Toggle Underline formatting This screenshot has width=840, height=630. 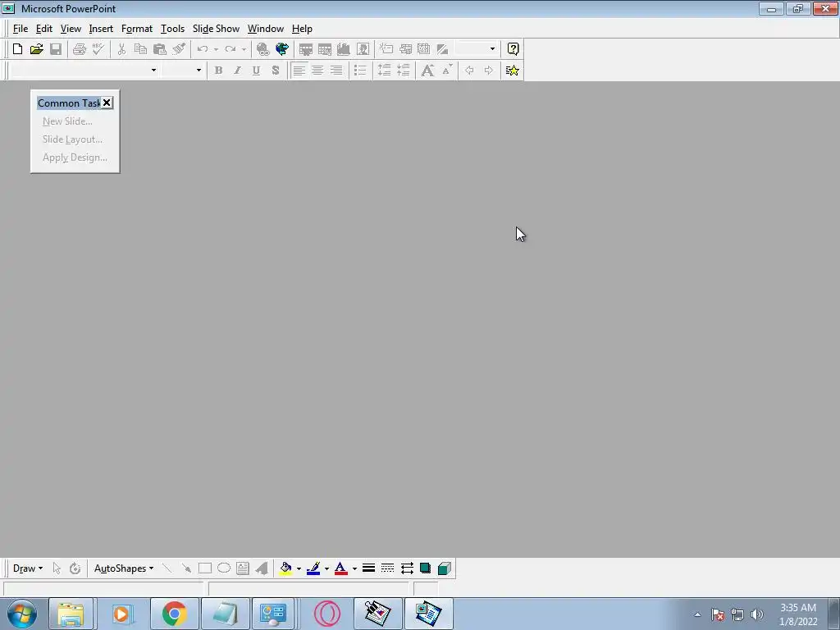pyautogui.click(x=256, y=71)
